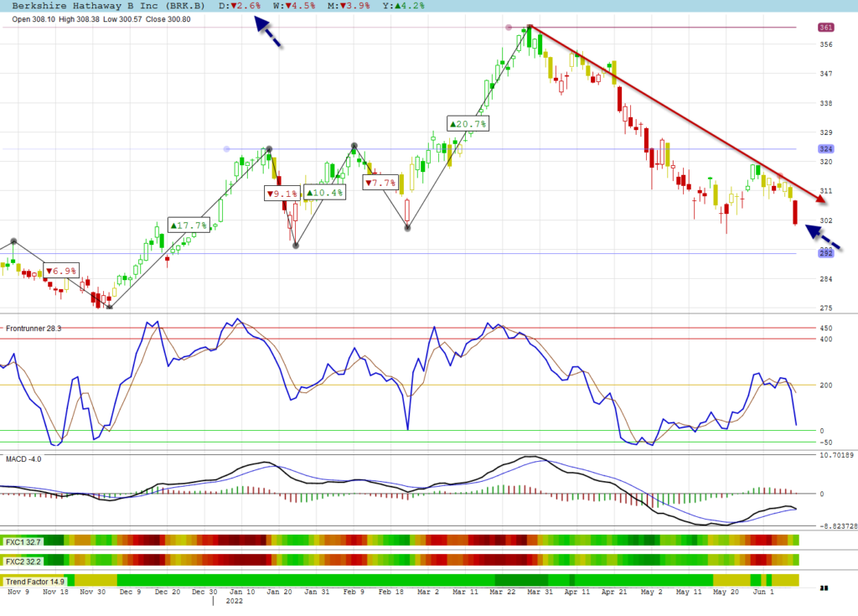Image resolution: width=858 pixels, height=616 pixels.
Task: Click the 450 Frontrunner axis value
Action: pos(825,329)
